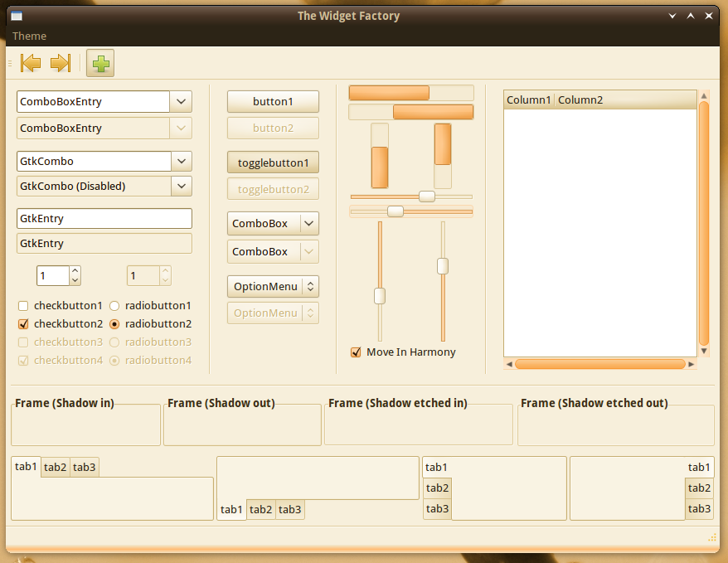Switch to tab3 in the right-tabbed notebook
The image size is (728, 563).
tap(699, 509)
